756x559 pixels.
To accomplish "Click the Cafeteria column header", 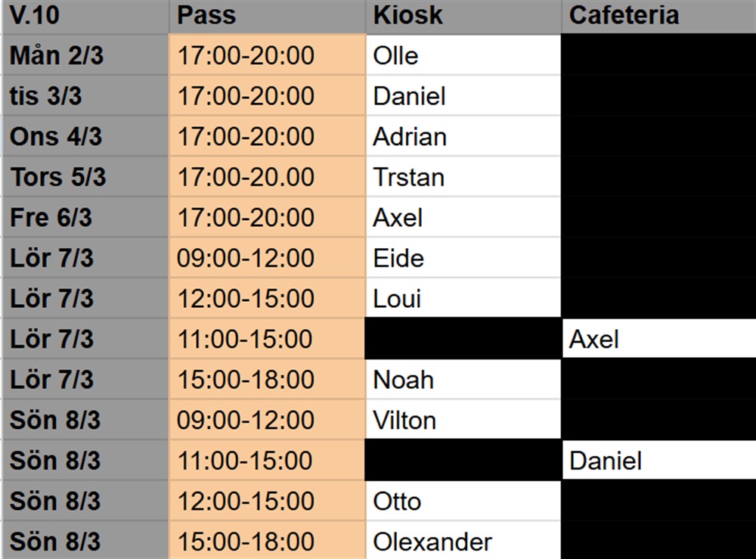I will [658, 16].
